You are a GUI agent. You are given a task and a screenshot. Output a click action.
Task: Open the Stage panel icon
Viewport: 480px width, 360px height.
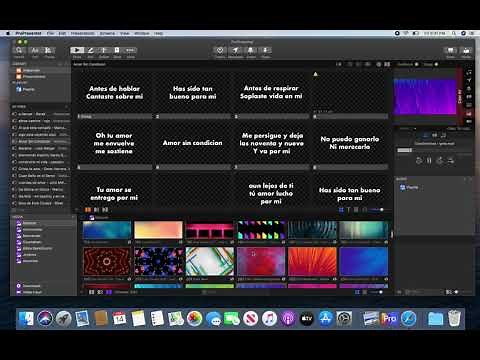(x=266, y=50)
